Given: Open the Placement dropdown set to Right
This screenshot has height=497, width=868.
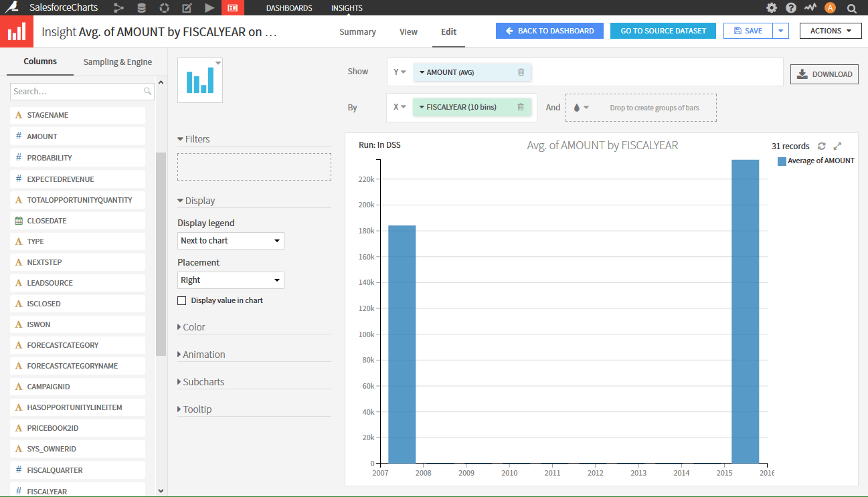Looking at the screenshot, I should tap(230, 280).
